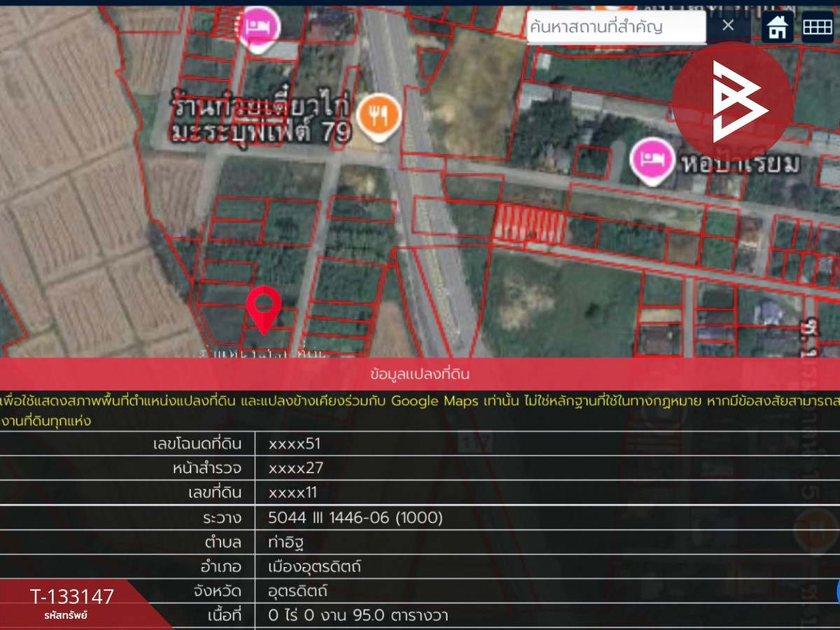The width and height of the screenshot is (840, 630).
Task: Click the pink hotel pin at top left
Action: point(259,29)
